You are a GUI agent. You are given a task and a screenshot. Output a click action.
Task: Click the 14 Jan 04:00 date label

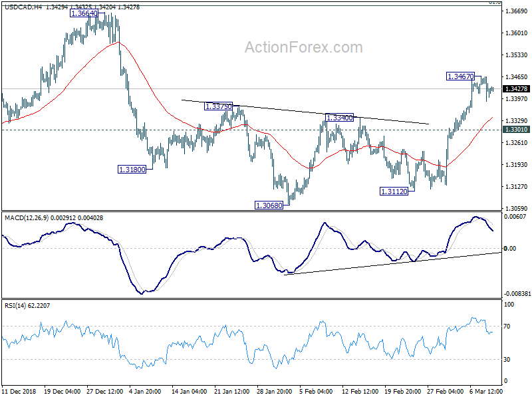pos(190,391)
